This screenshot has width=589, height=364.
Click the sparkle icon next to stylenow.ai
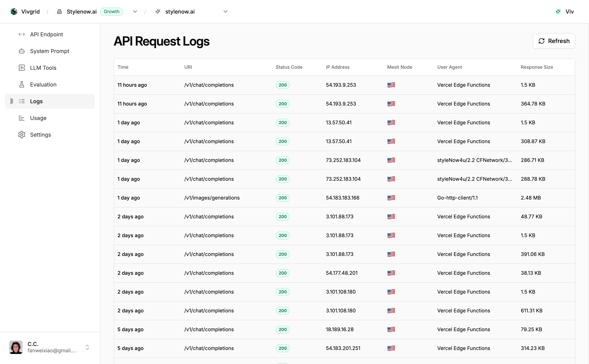[x=158, y=11]
